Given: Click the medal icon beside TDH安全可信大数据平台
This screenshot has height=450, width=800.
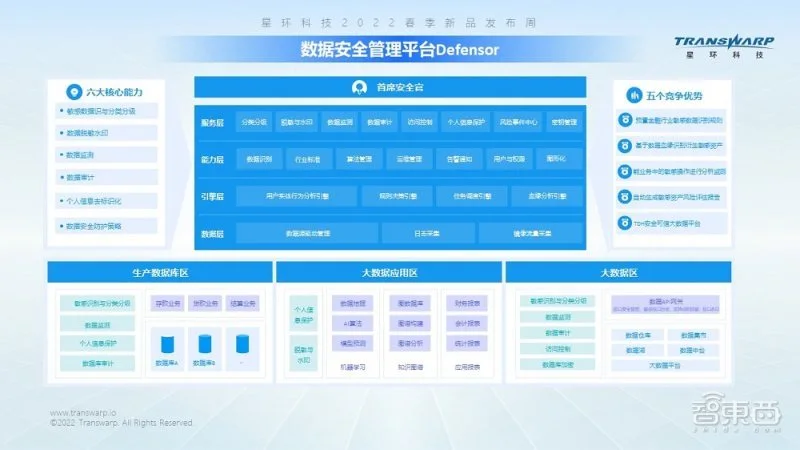Looking at the screenshot, I should pos(624,223).
